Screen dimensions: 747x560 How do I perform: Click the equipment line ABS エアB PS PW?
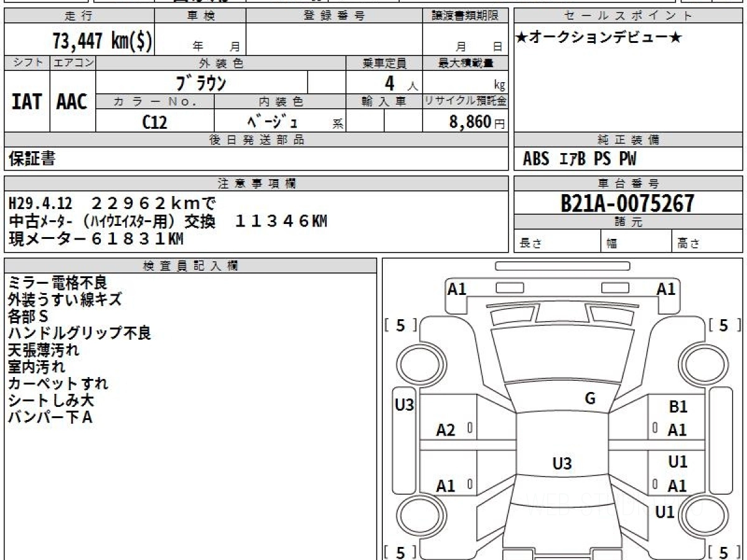pos(579,159)
